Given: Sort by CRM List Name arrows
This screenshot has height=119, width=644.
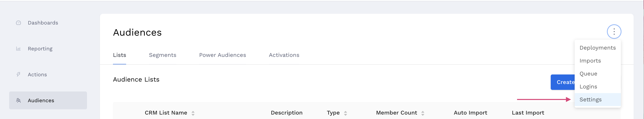Looking at the screenshot, I should tap(193, 113).
